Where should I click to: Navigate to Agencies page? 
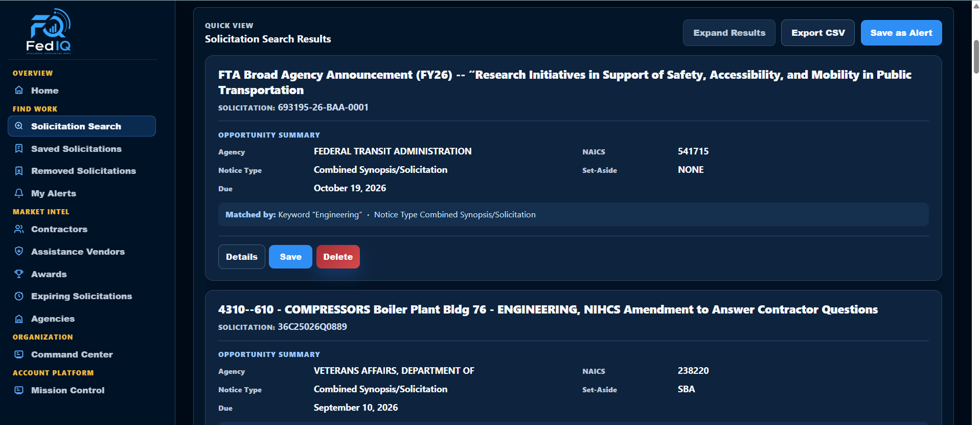point(82,319)
